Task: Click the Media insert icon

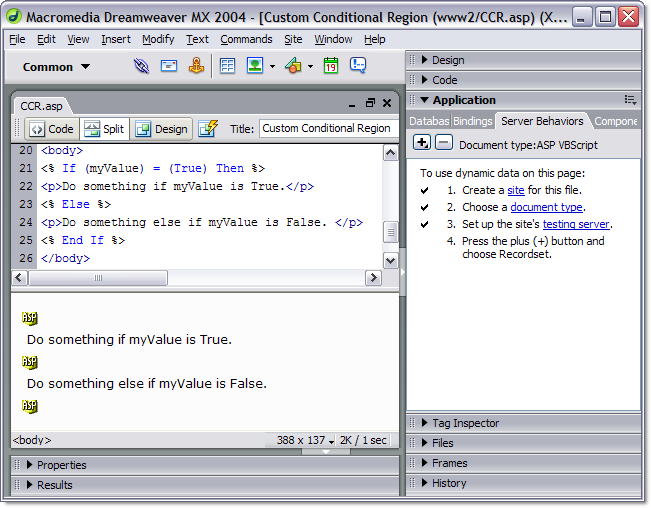Action: click(x=293, y=66)
